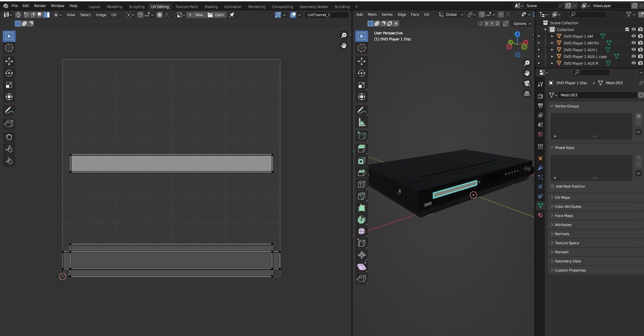644x336 pixels.
Task: Choose the Smooth vertices tool
Action: pyautogui.click(x=362, y=232)
